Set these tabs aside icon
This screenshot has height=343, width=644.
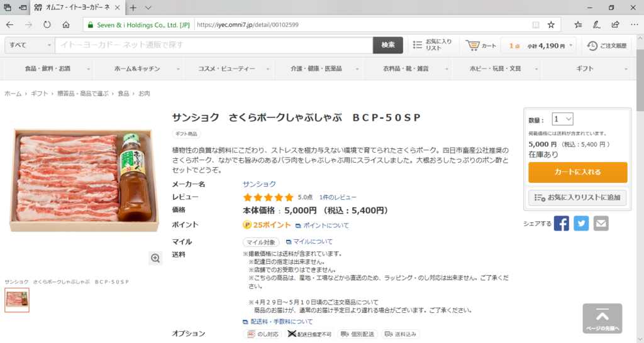[x=23, y=8]
